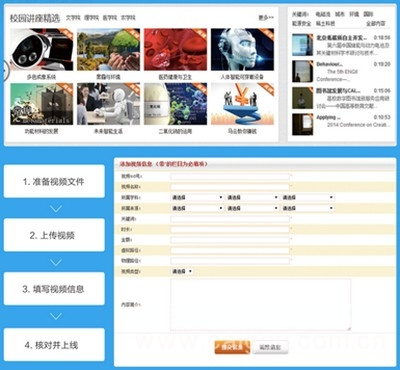Click inside the 内容简介 text area

pos(261,305)
